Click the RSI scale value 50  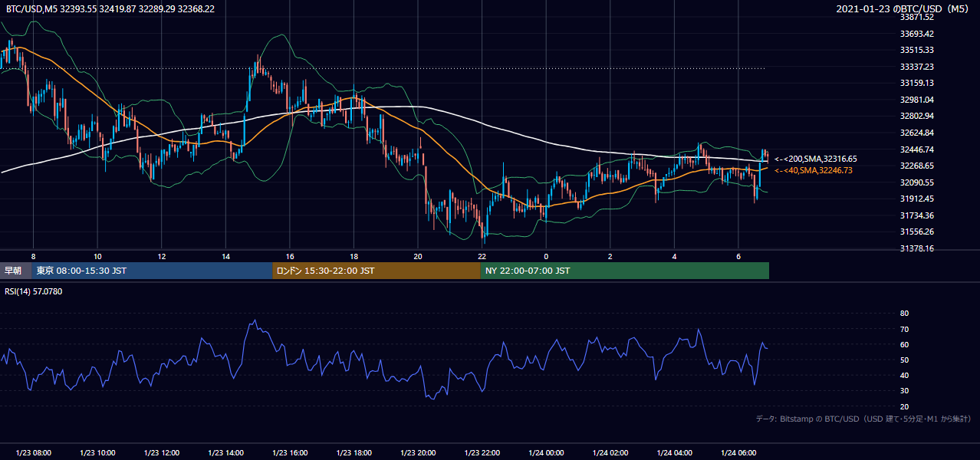pos(904,360)
